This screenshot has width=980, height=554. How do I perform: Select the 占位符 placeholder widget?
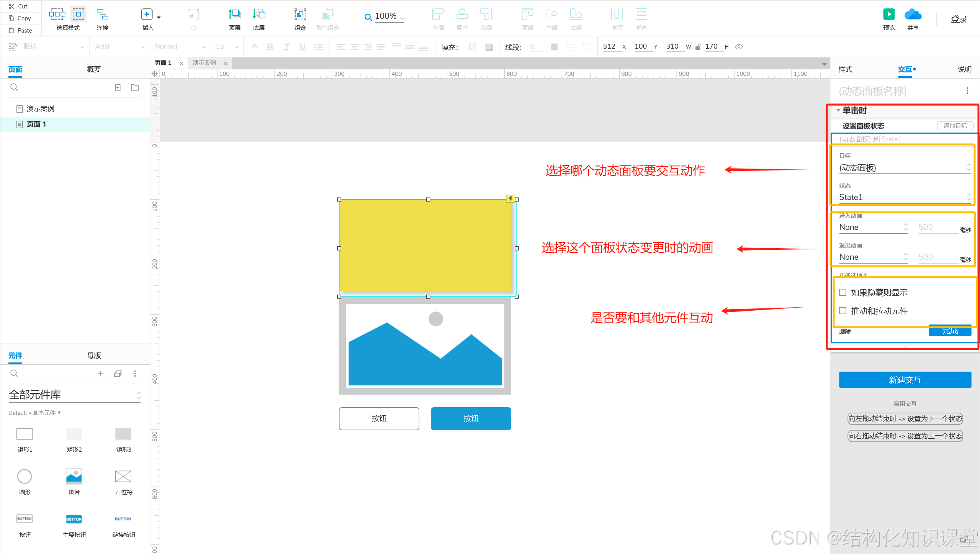(123, 482)
